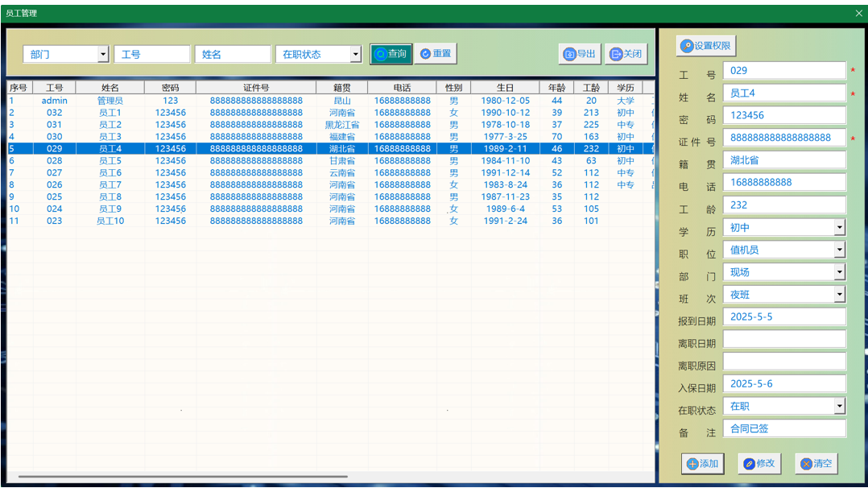
Task: Expand the 班次 dropdown showing 夜班
Action: [x=840, y=295]
